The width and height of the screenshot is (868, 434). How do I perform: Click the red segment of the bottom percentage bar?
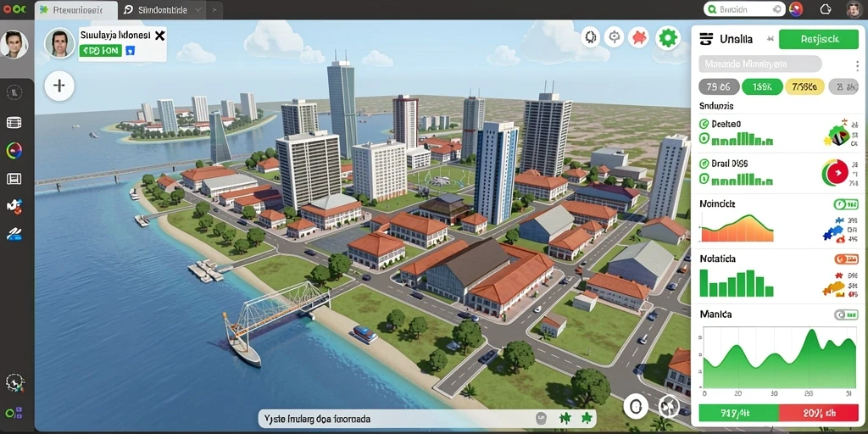[x=818, y=413]
